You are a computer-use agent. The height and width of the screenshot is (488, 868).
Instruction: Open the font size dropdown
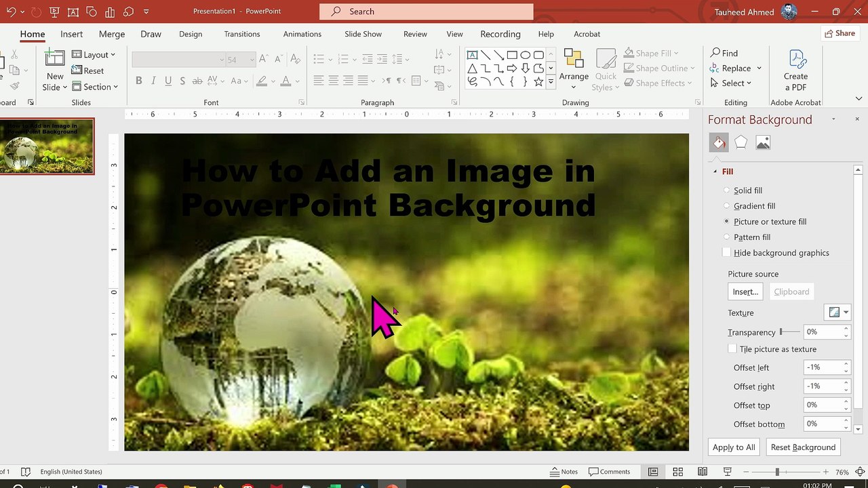pos(252,60)
